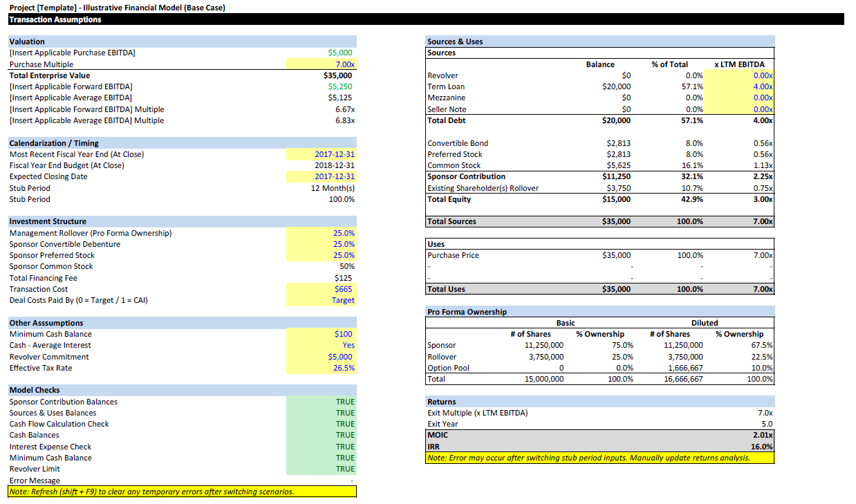Select Sponsor basic shares 11,250,000 cell

(x=543, y=345)
